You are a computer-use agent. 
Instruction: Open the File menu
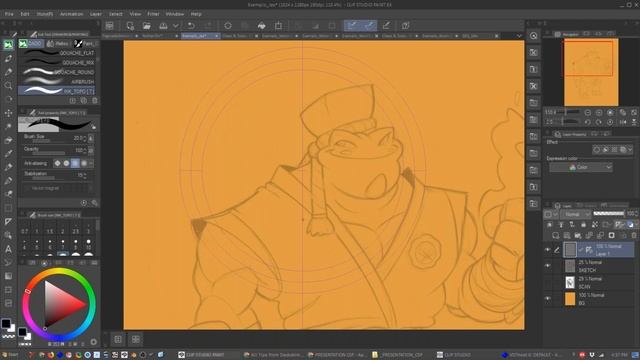pyautogui.click(x=9, y=14)
